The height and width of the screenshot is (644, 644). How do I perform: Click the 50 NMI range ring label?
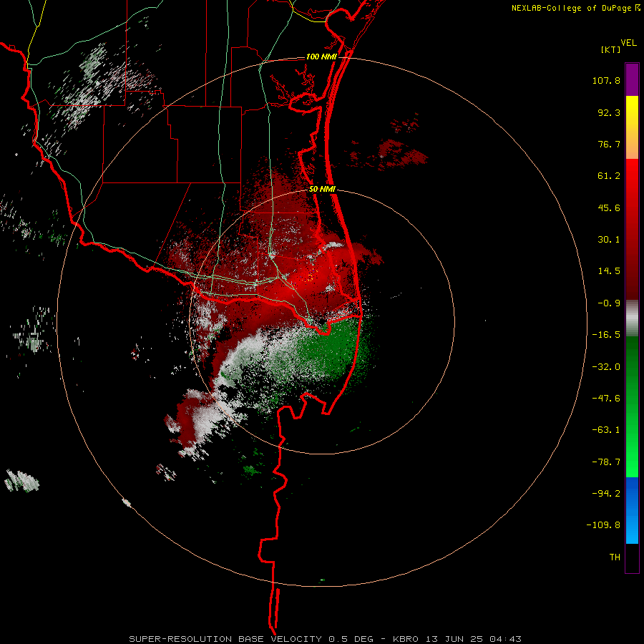322,189
